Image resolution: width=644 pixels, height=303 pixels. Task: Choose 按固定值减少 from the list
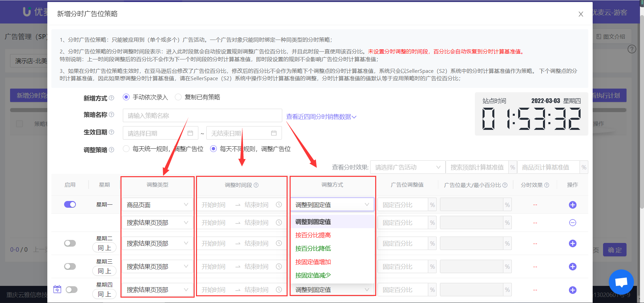click(x=332, y=275)
